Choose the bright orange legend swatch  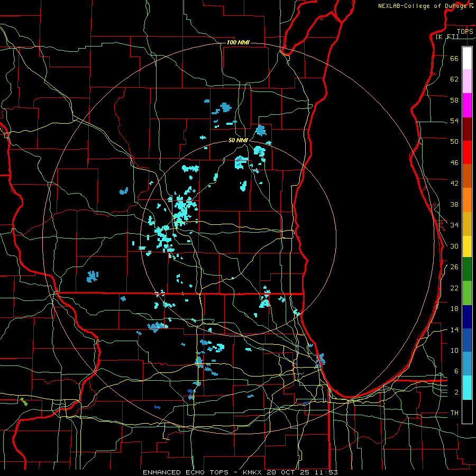(467, 200)
